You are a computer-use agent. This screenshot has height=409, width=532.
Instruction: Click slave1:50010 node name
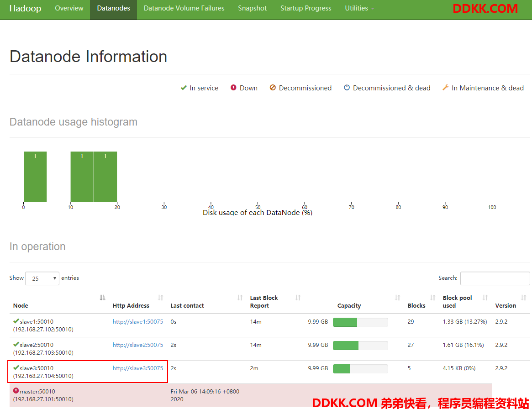[x=37, y=321]
